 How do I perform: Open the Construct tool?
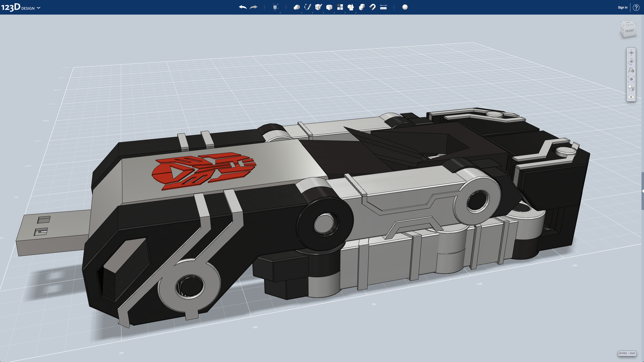[318, 7]
